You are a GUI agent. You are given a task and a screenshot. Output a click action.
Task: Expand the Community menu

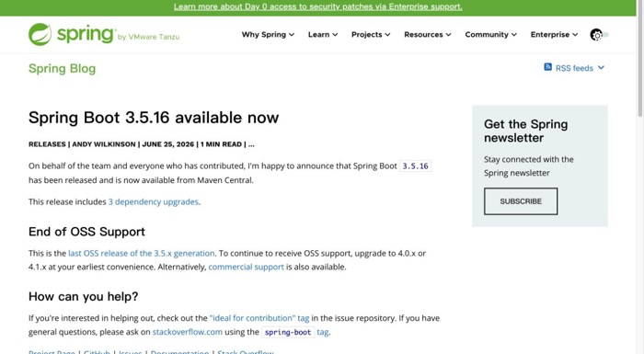pos(490,35)
